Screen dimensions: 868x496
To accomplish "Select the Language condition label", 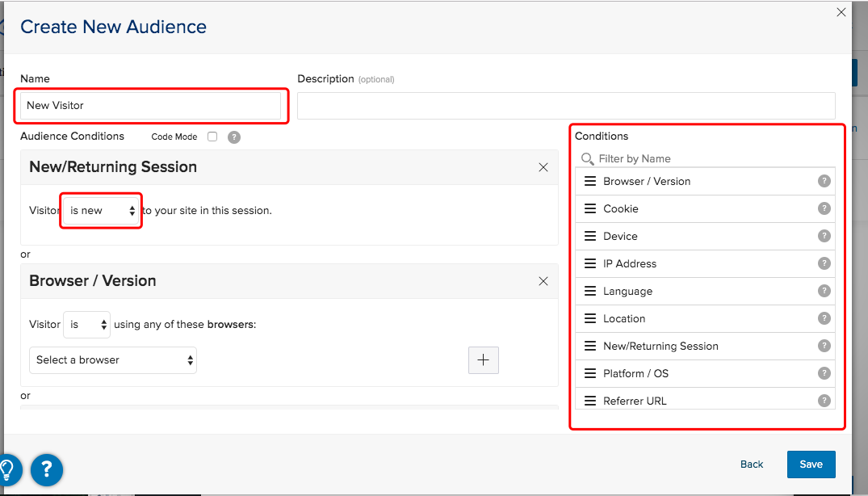I will tap(627, 292).
